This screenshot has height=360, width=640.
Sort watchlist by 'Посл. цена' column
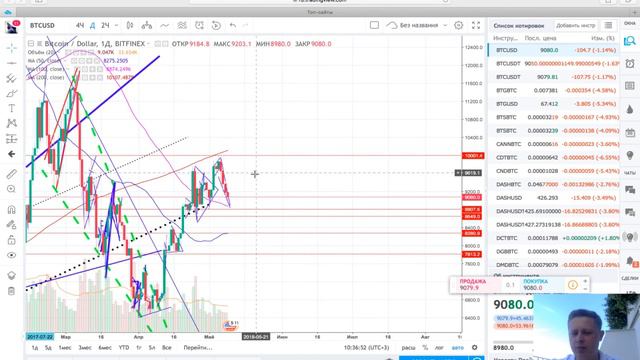tap(540, 38)
